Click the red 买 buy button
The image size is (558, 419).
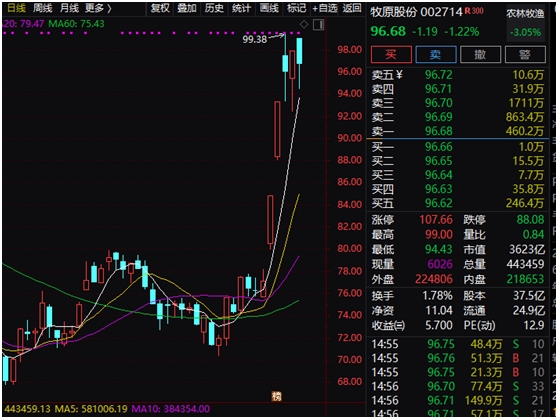(391, 54)
